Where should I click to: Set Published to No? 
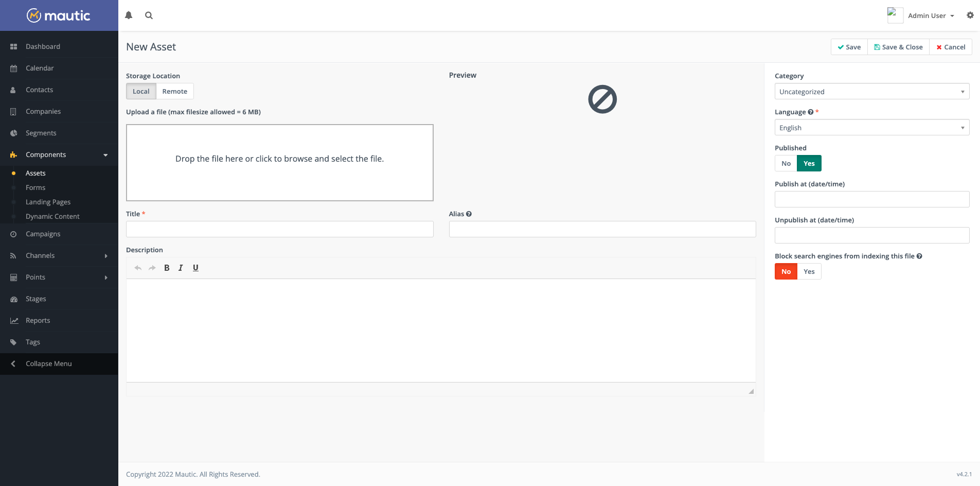pyautogui.click(x=786, y=164)
